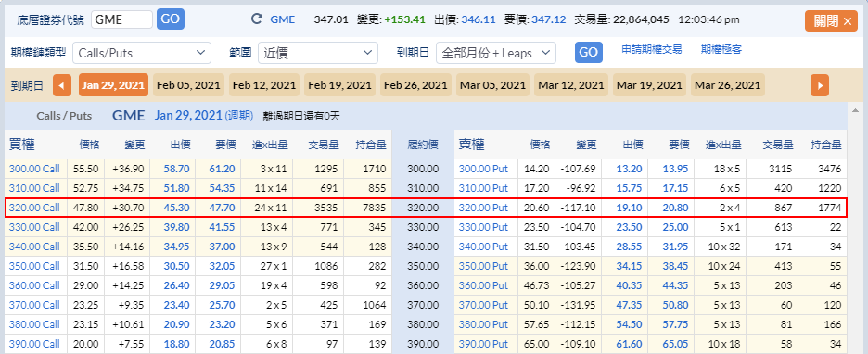Open the 390.00 Call option
The width and height of the screenshot is (868, 354).
click(34, 344)
